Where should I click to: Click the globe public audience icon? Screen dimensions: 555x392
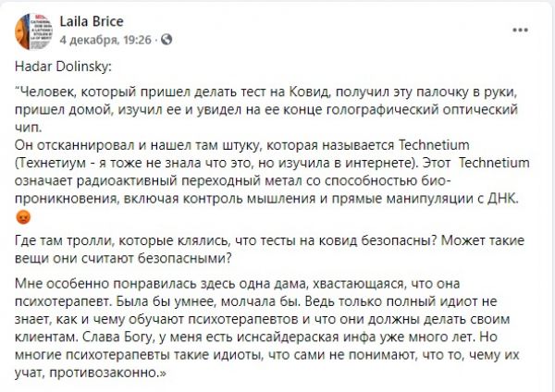(166, 40)
